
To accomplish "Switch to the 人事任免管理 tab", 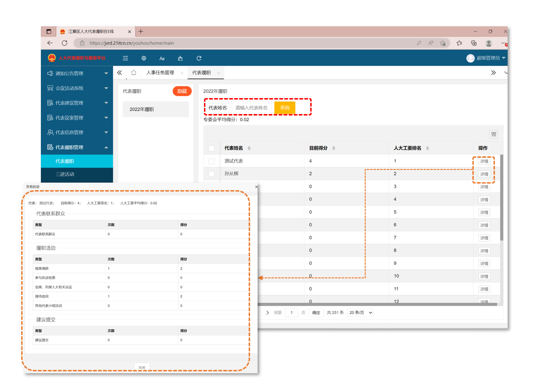I will point(160,73).
